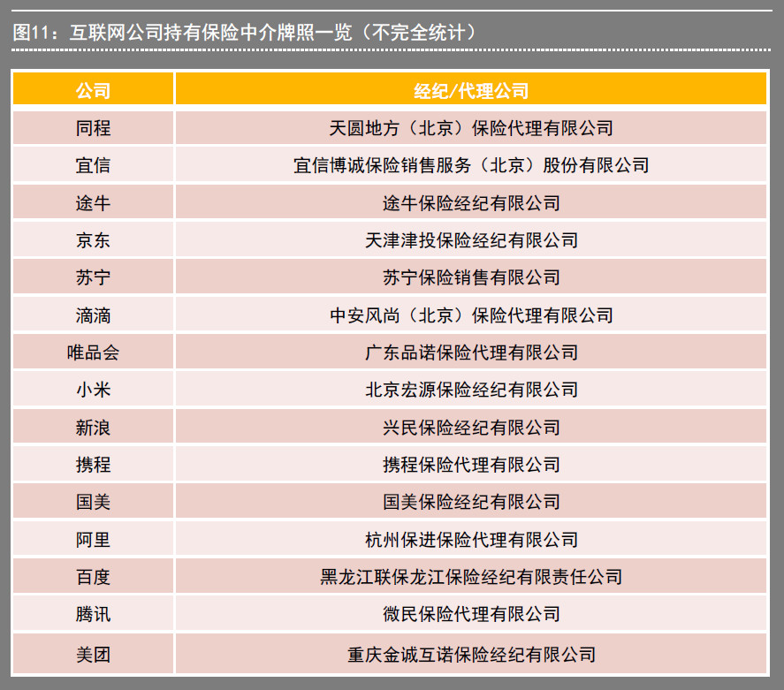Select 天津津投保险经纪有限公司 cell

(471, 239)
